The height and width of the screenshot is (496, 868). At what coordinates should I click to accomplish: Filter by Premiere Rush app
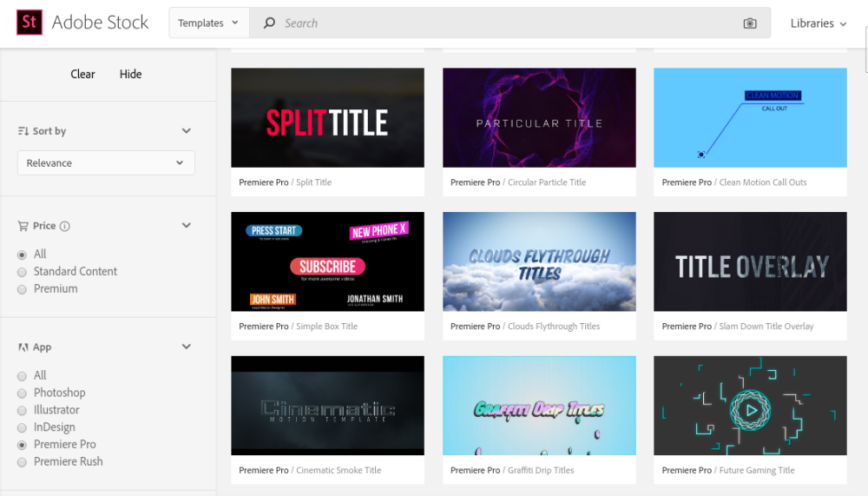pyautogui.click(x=23, y=462)
